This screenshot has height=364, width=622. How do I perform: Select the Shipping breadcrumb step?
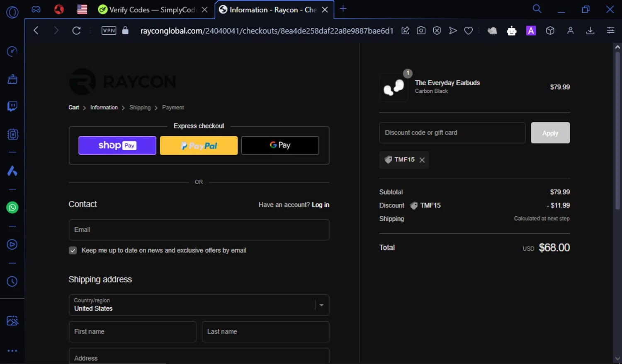point(140,107)
